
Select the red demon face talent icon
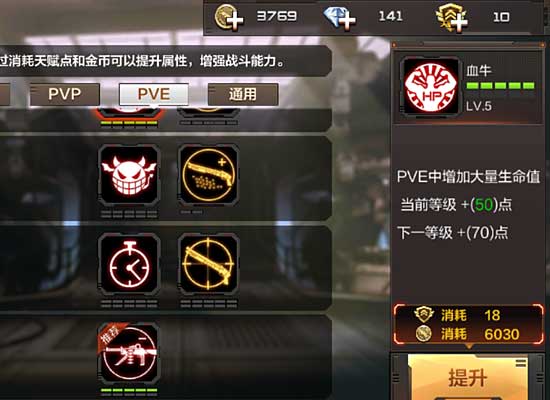(x=129, y=175)
